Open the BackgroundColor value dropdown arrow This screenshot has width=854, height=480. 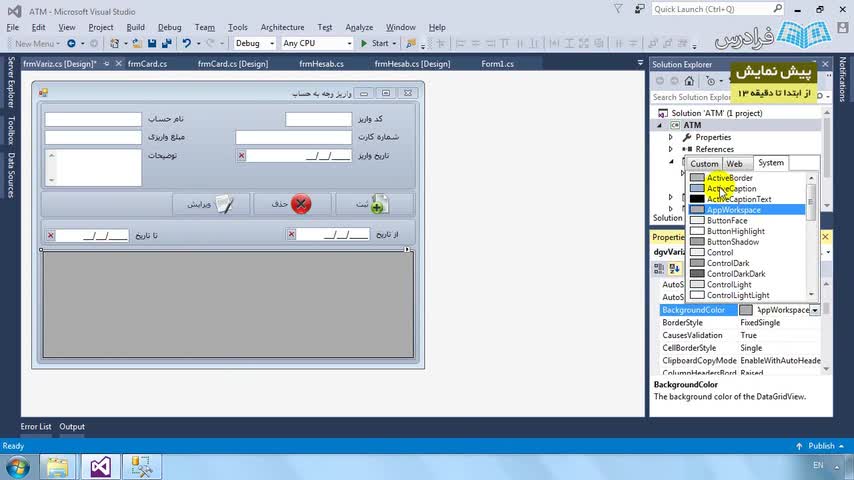point(815,310)
